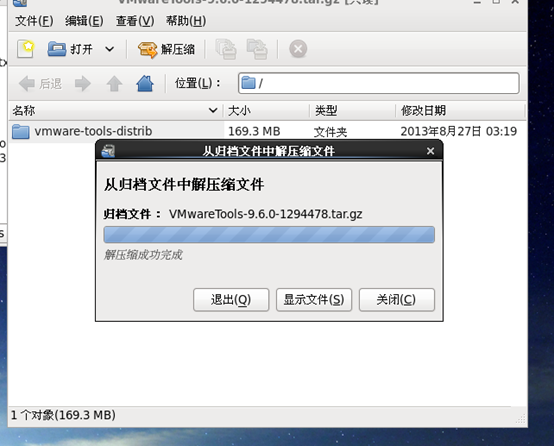The width and height of the screenshot is (554, 446).
Task: Open the 文件(F) menu
Action: pyautogui.click(x=34, y=21)
